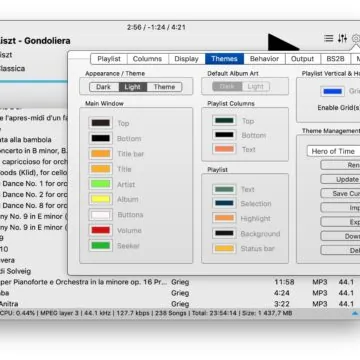Click the Delete theme button
This screenshot has height=360, width=360.
[340, 250]
